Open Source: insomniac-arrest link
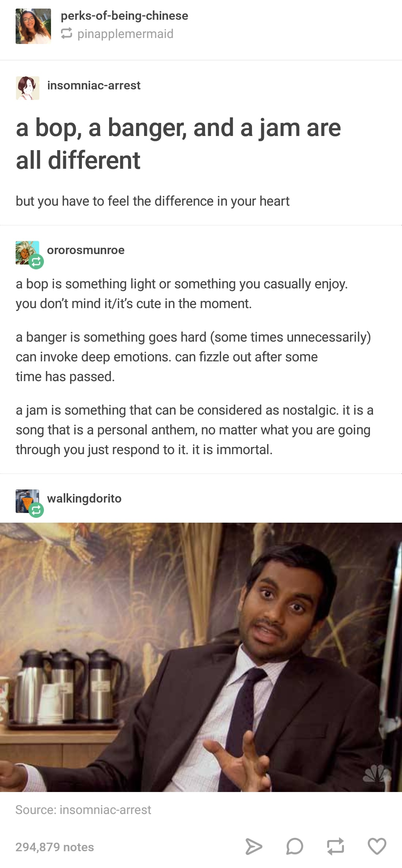The height and width of the screenshot is (868, 402). coord(83,810)
